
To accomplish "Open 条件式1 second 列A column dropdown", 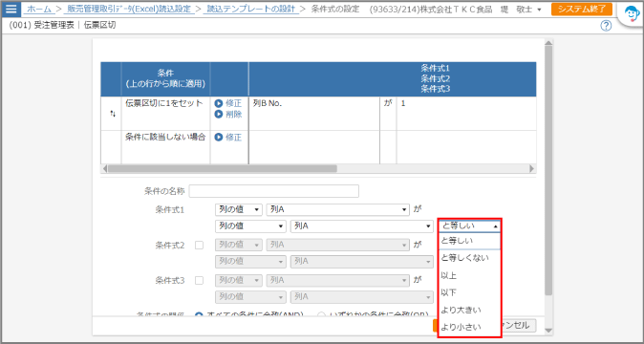I will pyautogui.click(x=362, y=226).
